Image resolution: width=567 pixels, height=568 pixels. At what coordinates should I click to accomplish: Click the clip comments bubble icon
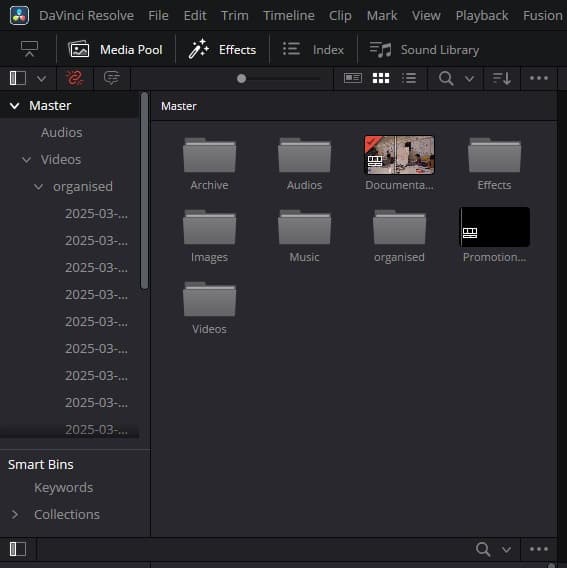click(111, 78)
